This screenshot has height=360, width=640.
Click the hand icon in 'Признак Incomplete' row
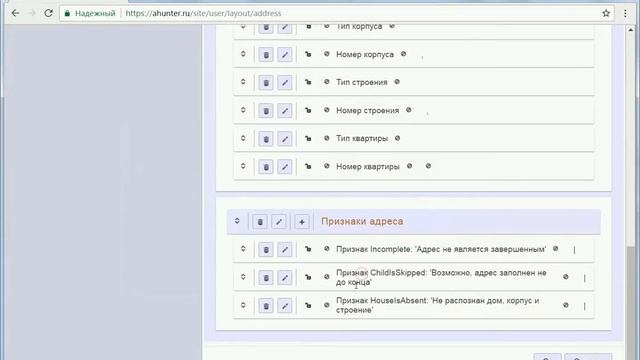(x=308, y=249)
